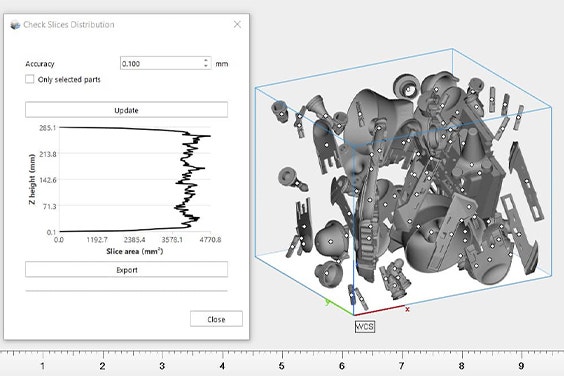The image size is (564, 376).
Task: Dismiss Check Slices Distribution via X icon
Action: point(237,24)
